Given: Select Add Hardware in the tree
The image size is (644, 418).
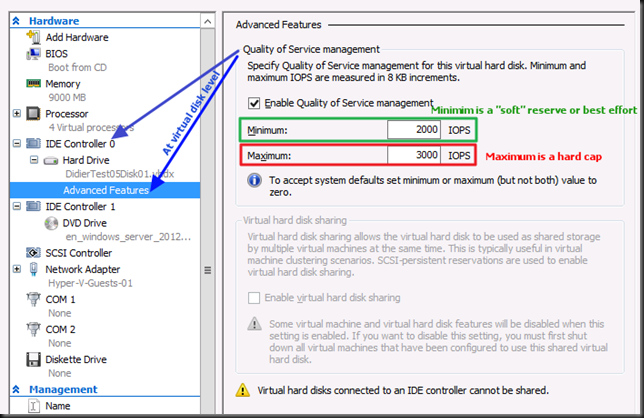Looking at the screenshot, I should (77, 37).
